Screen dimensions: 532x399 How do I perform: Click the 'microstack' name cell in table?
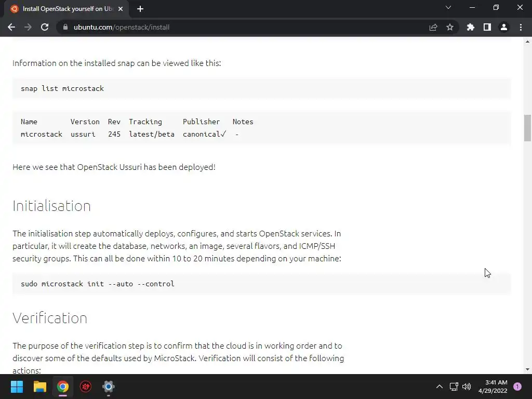[42, 135]
